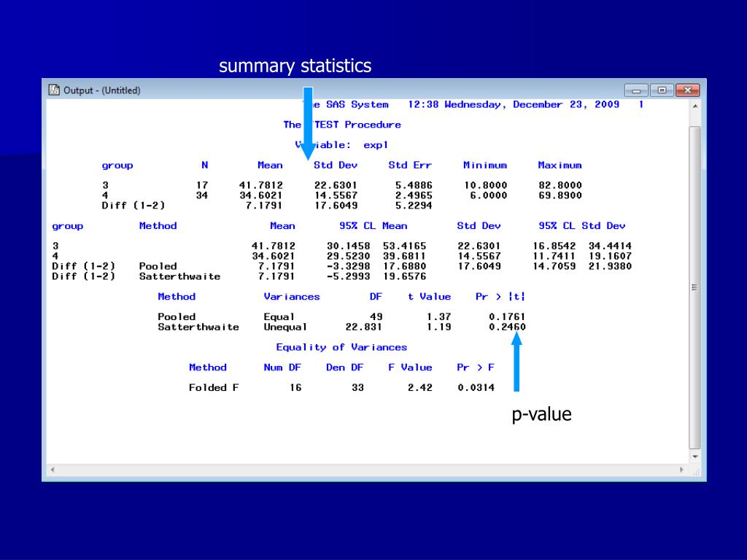Click the Satterthwaite lower limit '-5.2993'
This screenshot has width=747, height=560.
(x=348, y=276)
